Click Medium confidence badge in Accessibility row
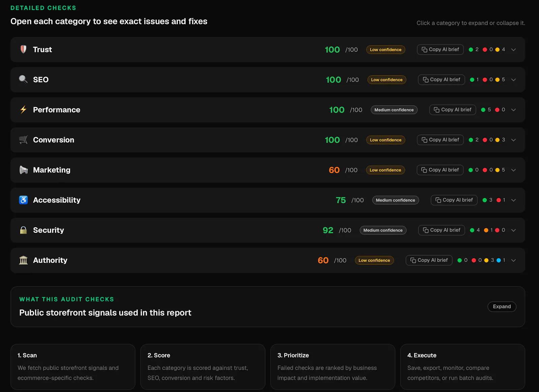The width and height of the screenshot is (539, 392). click(x=395, y=200)
